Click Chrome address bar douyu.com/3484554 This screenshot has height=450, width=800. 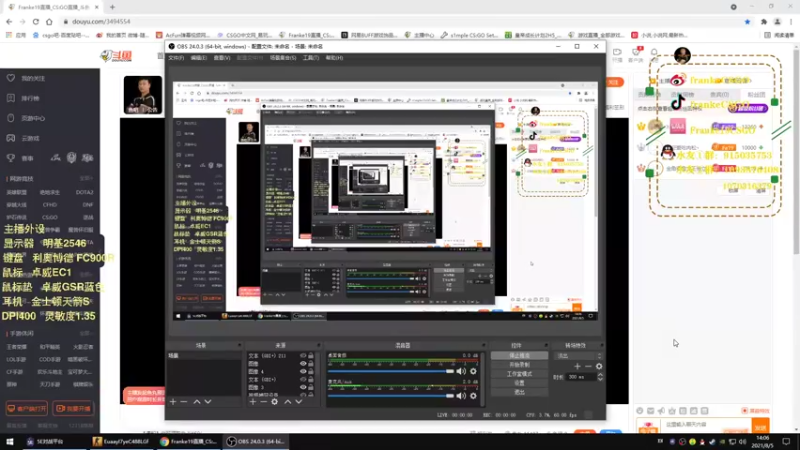(101, 21)
